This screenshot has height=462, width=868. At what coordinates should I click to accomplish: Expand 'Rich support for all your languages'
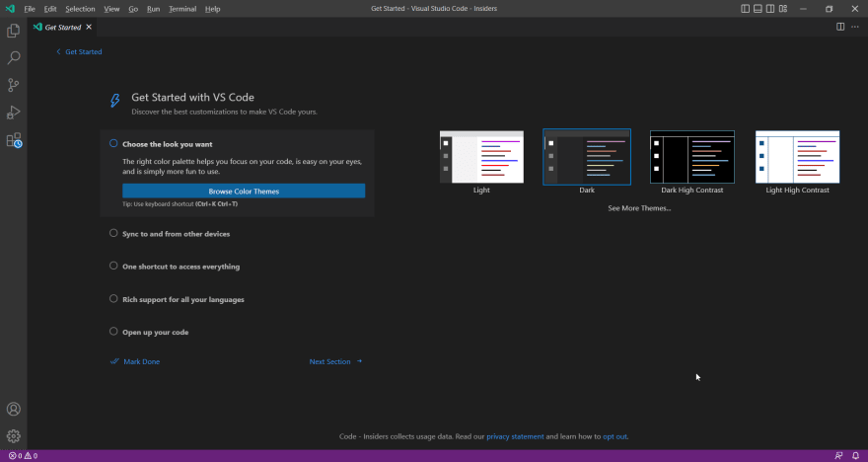coord(183,299)
